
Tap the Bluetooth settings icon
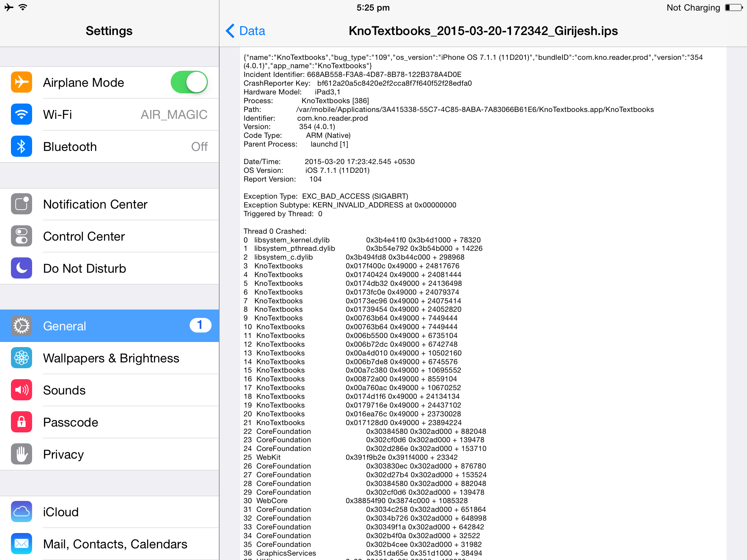tap(22, 147)
